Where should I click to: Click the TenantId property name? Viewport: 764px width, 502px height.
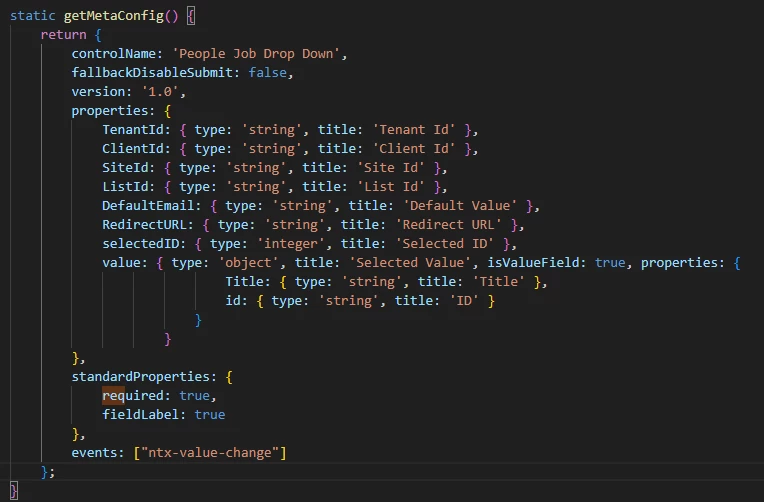pyautogui.click(x=133, y=130)
